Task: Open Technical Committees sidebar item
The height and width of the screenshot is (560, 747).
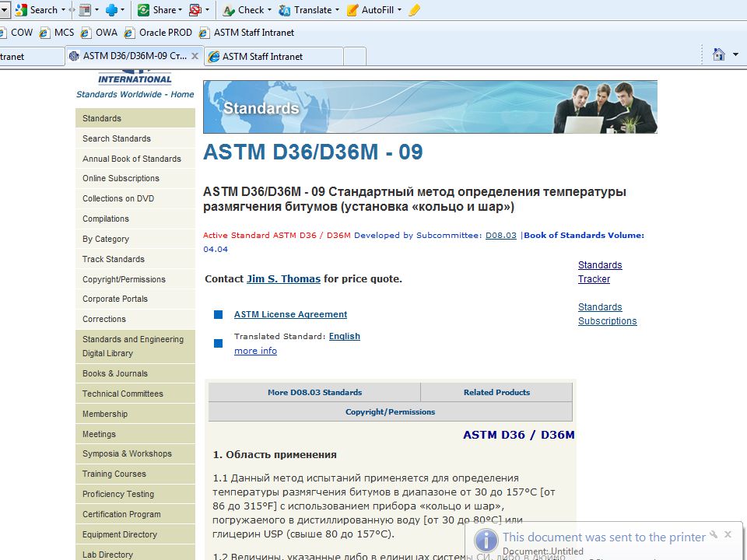Action: pyautogui.click(x=135, y=394)
